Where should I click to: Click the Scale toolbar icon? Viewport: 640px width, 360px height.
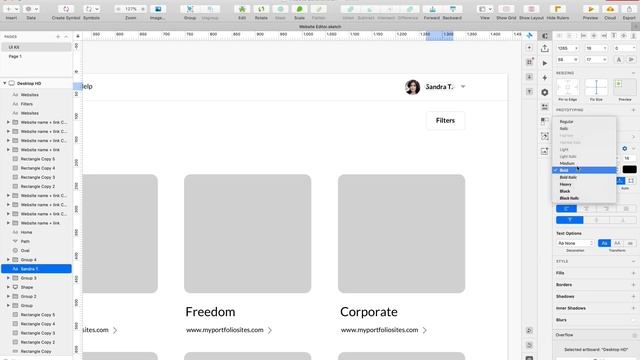pos(299,9)
